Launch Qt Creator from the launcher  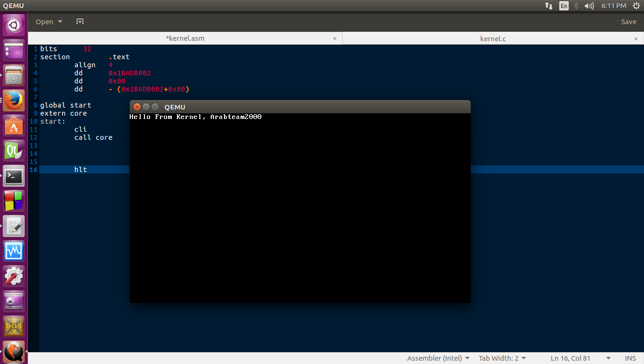(14, 151)
